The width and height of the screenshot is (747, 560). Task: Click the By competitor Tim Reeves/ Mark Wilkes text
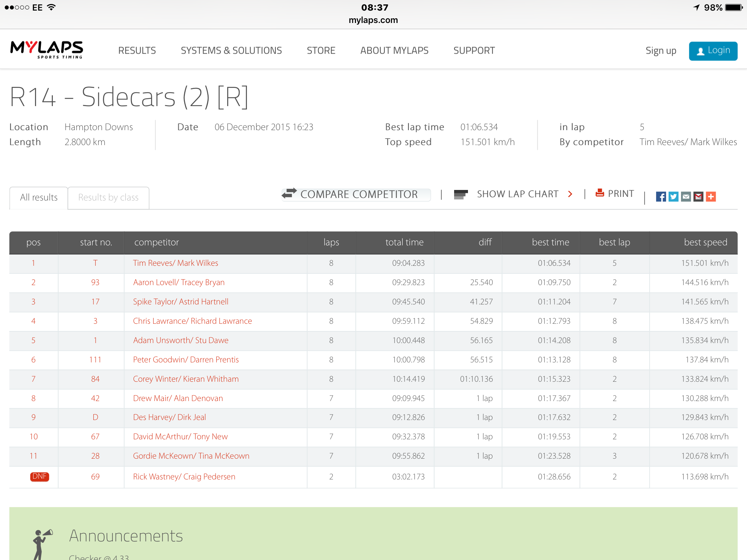pos(688,142)
